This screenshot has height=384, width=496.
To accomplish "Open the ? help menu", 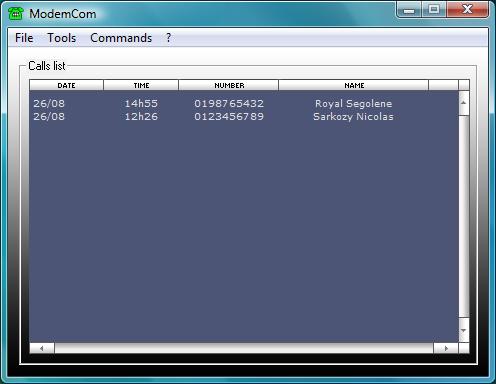I will pyautogui.click(x=169, y=38).
